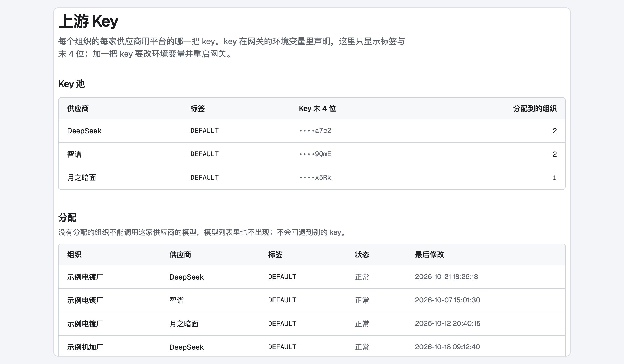Click assigned org count 2 for DeepSeek
Image resolution: width=624 pixels, height=364 pixels.
click(555, 131)
